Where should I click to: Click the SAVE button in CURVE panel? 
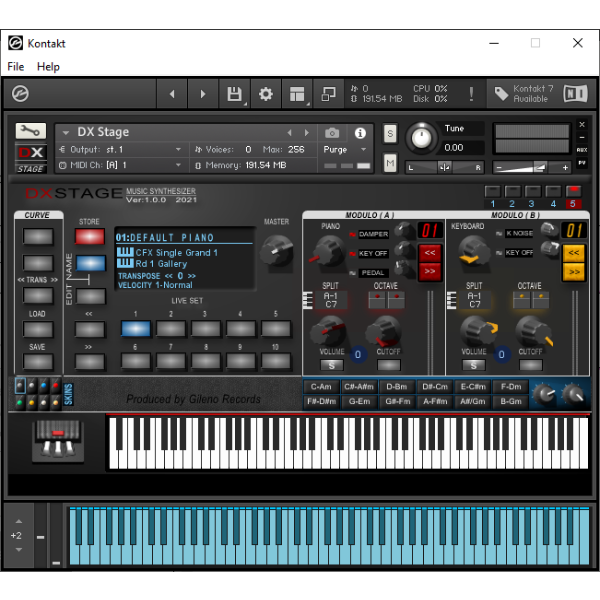pos(38,362)
